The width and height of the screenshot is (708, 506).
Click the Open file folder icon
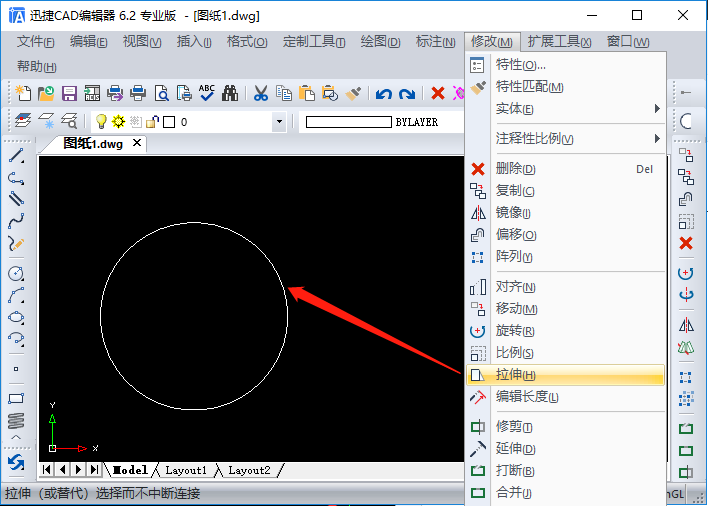46,93
